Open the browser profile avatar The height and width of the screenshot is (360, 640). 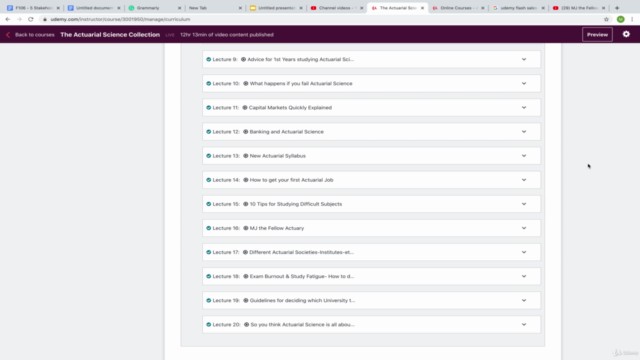coord(620,19)
